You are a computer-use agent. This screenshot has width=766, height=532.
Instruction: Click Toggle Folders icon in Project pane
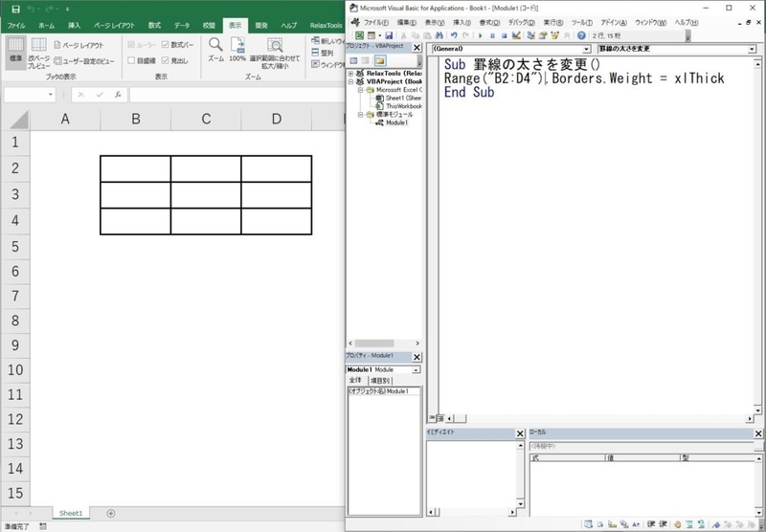[380, 60]
